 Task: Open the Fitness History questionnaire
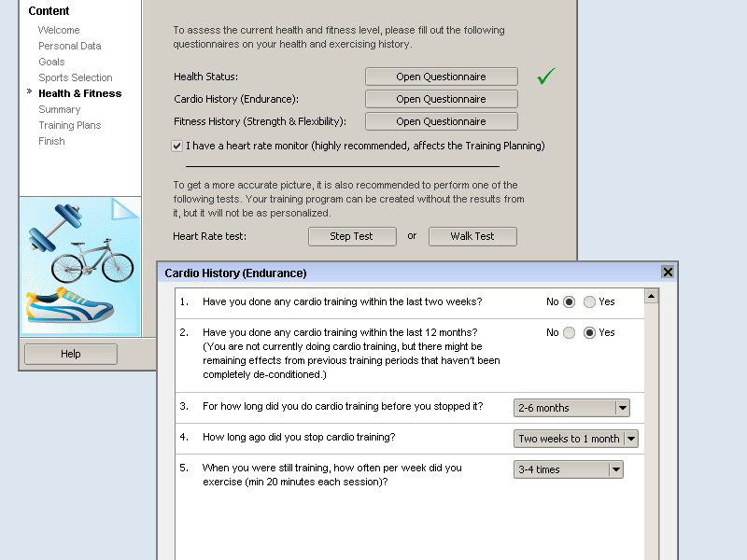[x=441, y=121]
